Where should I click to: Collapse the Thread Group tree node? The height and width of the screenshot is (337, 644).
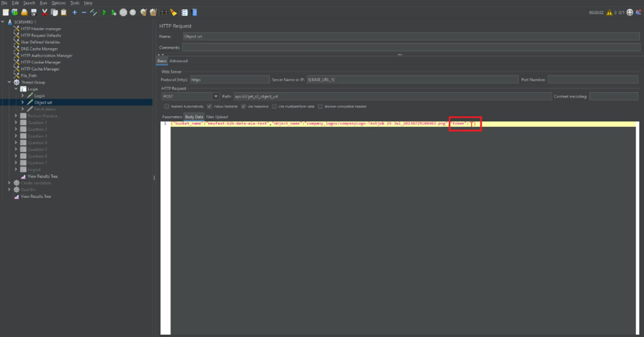(x=9, y=82)
